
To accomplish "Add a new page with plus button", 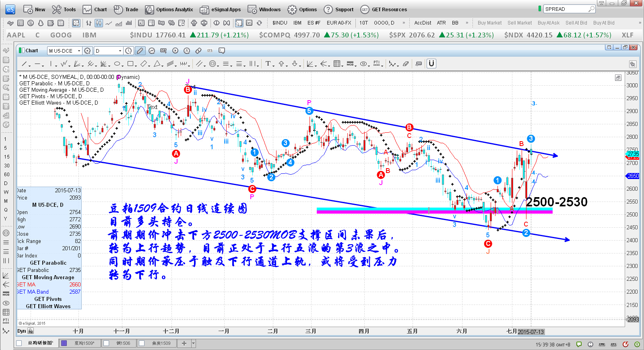I will coord(184,343).
